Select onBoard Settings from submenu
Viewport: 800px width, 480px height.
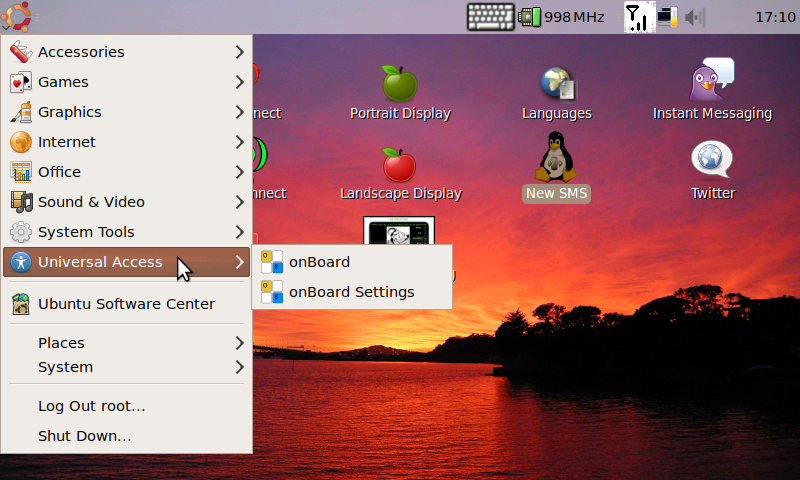pos(351,292)
